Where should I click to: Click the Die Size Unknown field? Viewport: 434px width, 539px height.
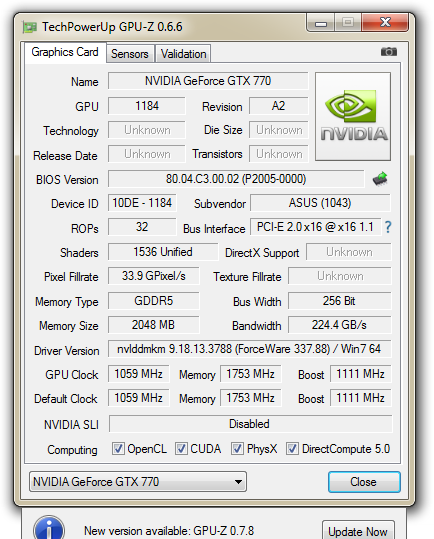tap(279, 130)
